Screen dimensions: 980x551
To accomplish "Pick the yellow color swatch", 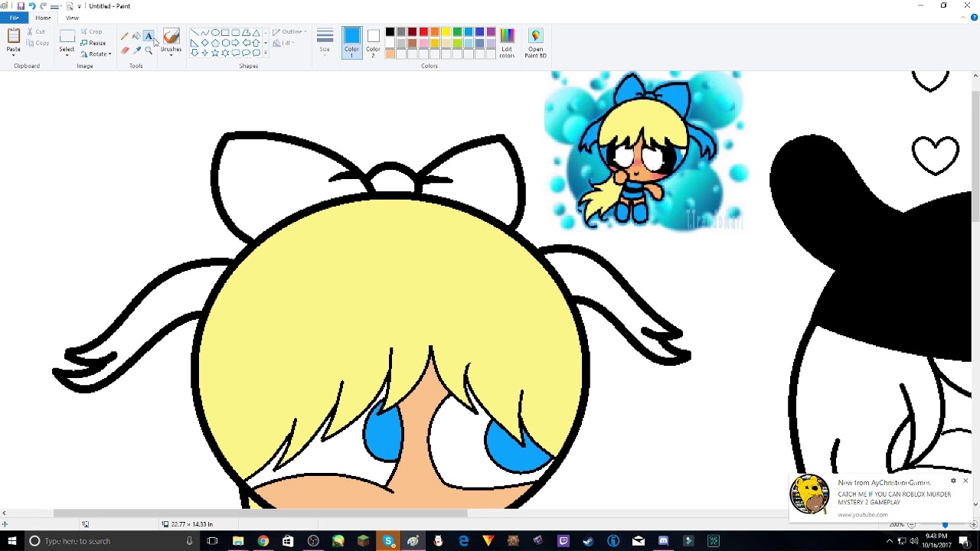I will pyautogui.click(x=446, y=32).
